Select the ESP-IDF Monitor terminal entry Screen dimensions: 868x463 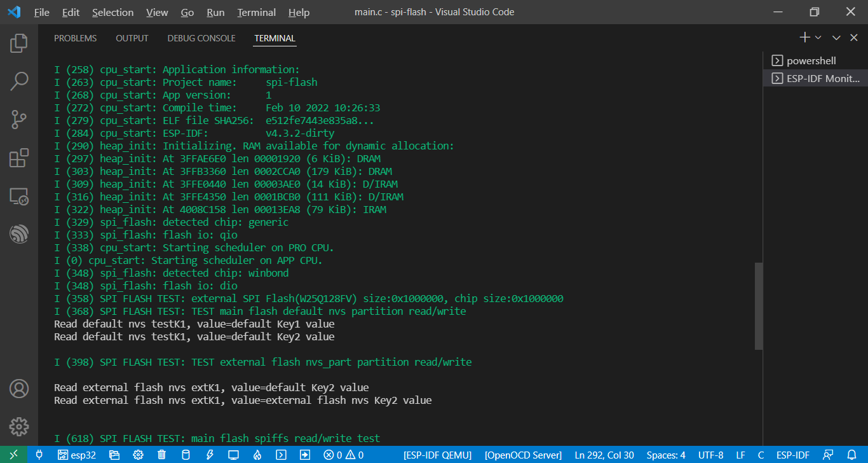click(x=815, y=78)
